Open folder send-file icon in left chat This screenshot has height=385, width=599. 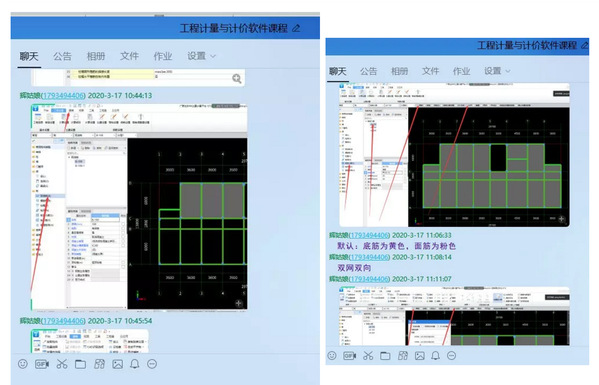(80, 364)
